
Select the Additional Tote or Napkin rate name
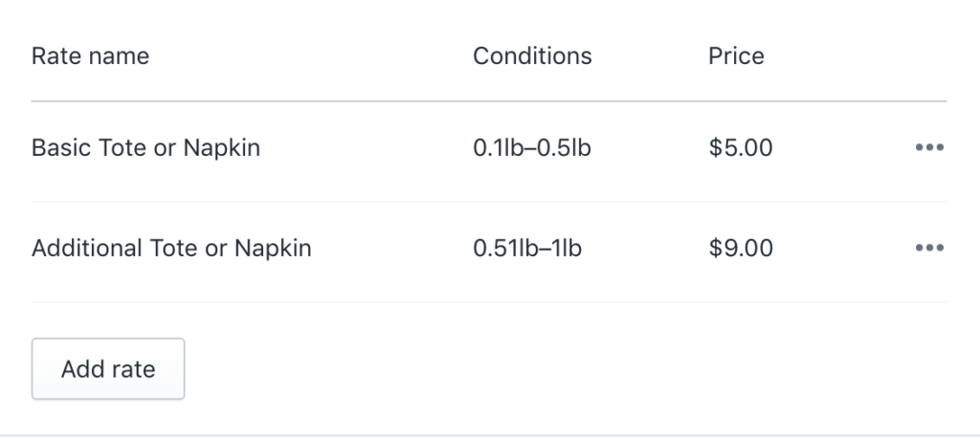pos(171,249)
